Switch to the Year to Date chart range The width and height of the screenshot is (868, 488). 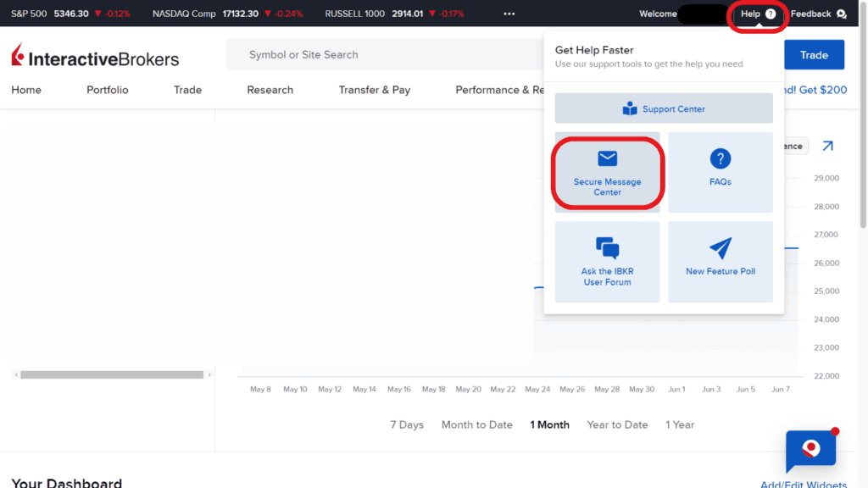617,424
